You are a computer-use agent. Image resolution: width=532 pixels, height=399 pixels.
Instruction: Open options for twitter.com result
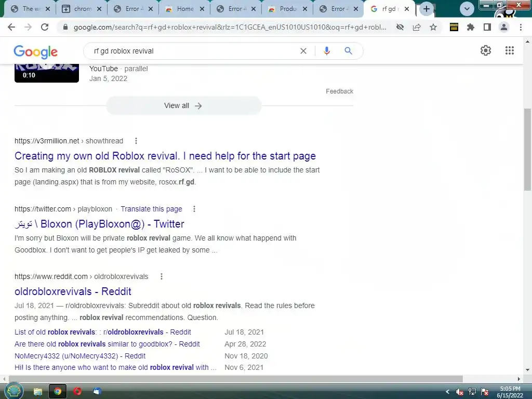coord(194,209)
